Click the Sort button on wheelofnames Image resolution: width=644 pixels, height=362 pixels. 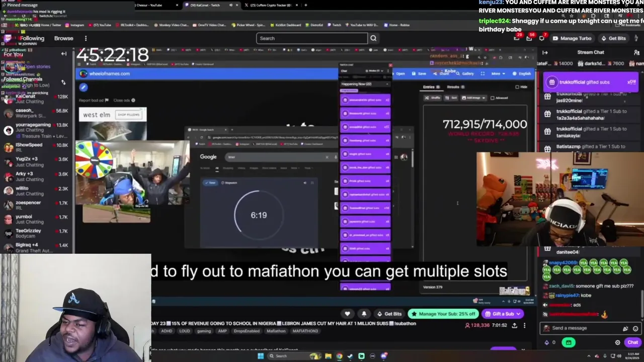(451, 98)
